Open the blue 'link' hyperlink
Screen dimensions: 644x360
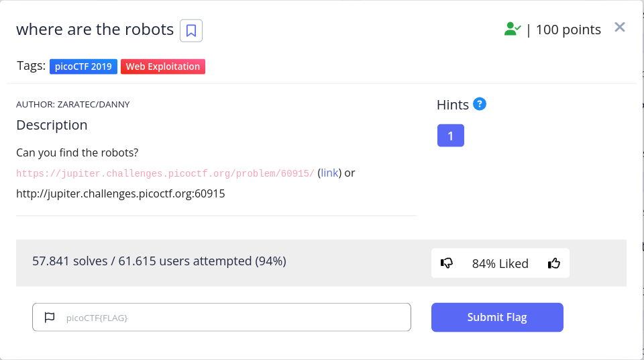(329, 173)
